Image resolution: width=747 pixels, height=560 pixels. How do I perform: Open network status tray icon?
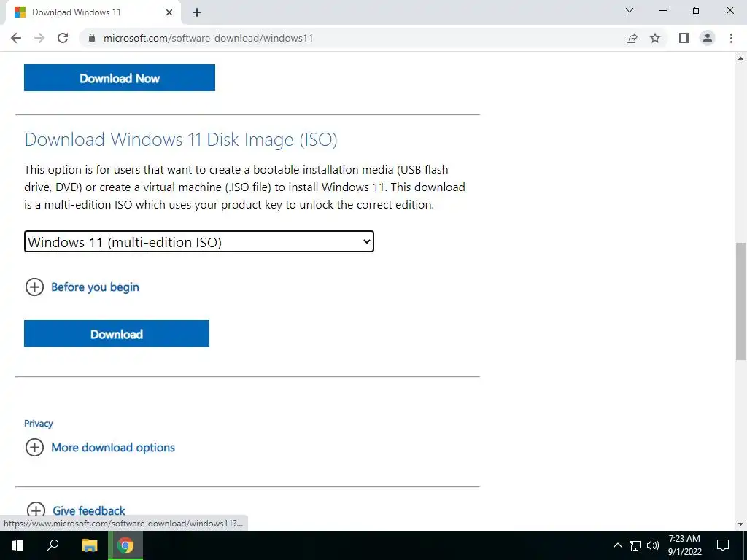[635, 545]
